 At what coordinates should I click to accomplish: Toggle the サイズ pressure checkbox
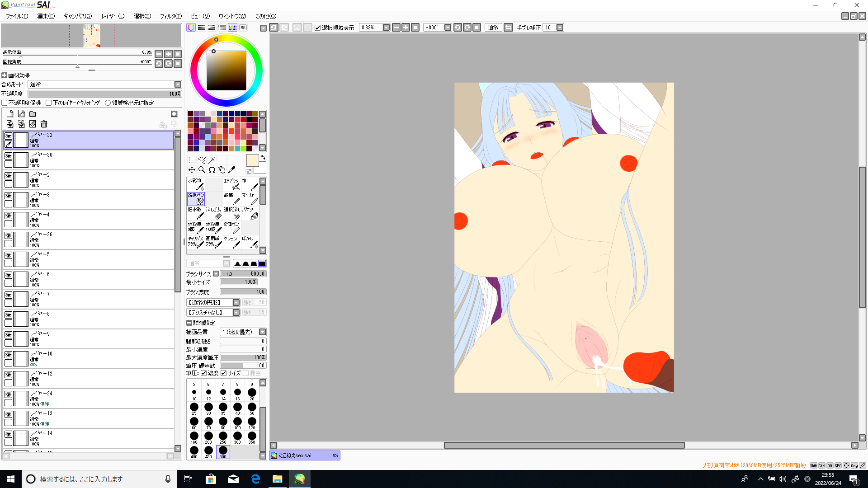click(223, 373)
